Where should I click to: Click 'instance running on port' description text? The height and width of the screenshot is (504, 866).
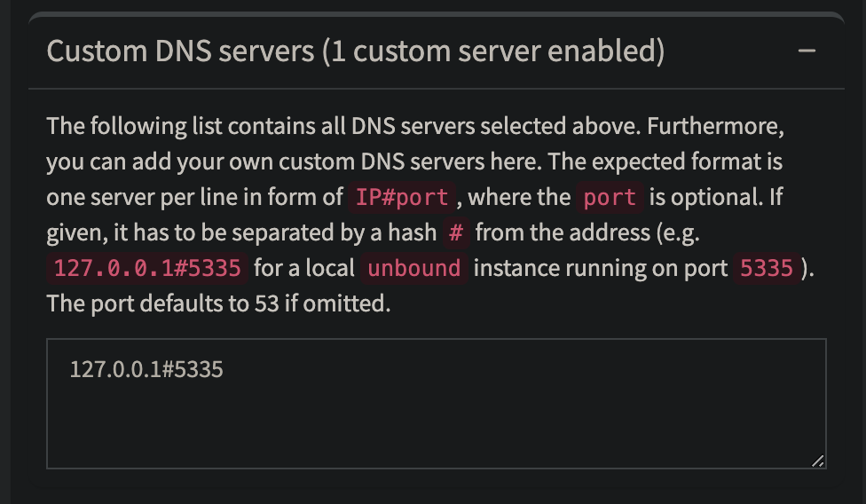(601, 268)
